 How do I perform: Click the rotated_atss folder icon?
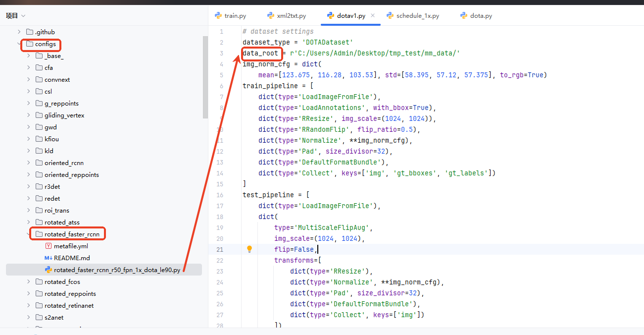coord(39,222)
